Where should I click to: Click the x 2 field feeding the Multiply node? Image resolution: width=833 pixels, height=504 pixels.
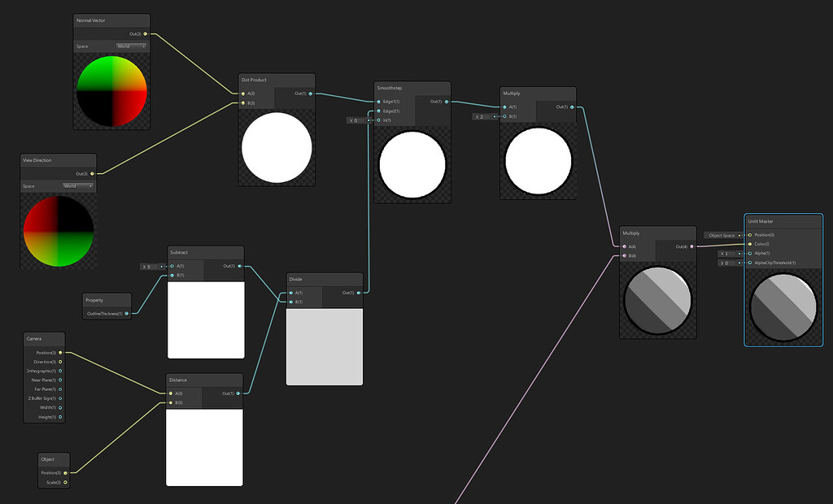pos(481,115)
